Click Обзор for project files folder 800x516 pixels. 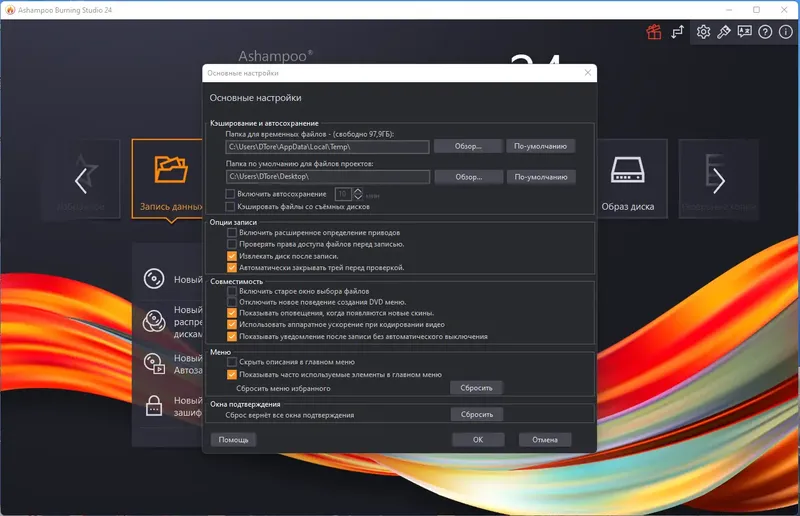click(468, 177)
